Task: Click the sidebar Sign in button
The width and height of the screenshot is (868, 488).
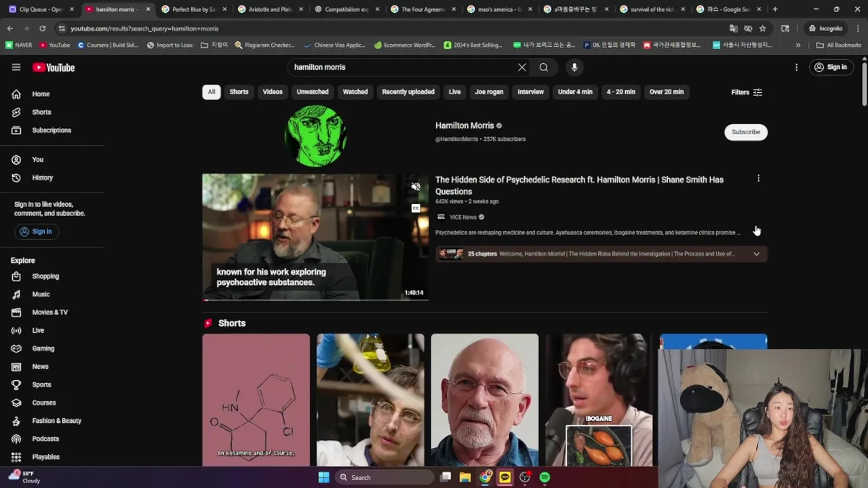Action: click(36, 231)
